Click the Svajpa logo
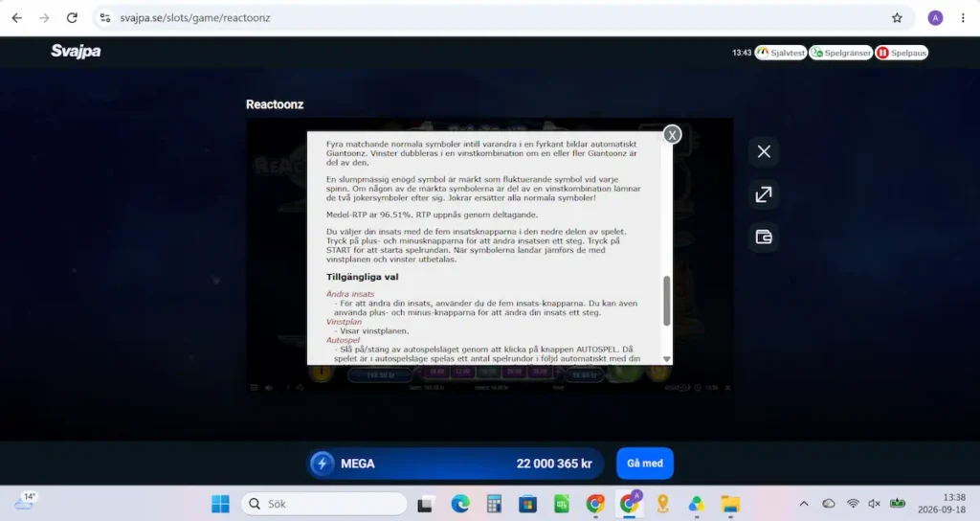This screenshot has width=980, height=521. click(76, 52)
